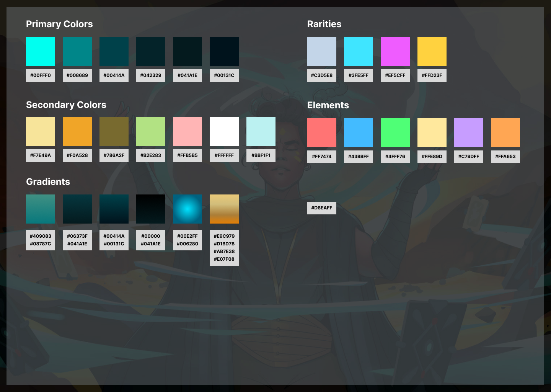Choose the olive #786A2F color swatch

coord(114,131)
